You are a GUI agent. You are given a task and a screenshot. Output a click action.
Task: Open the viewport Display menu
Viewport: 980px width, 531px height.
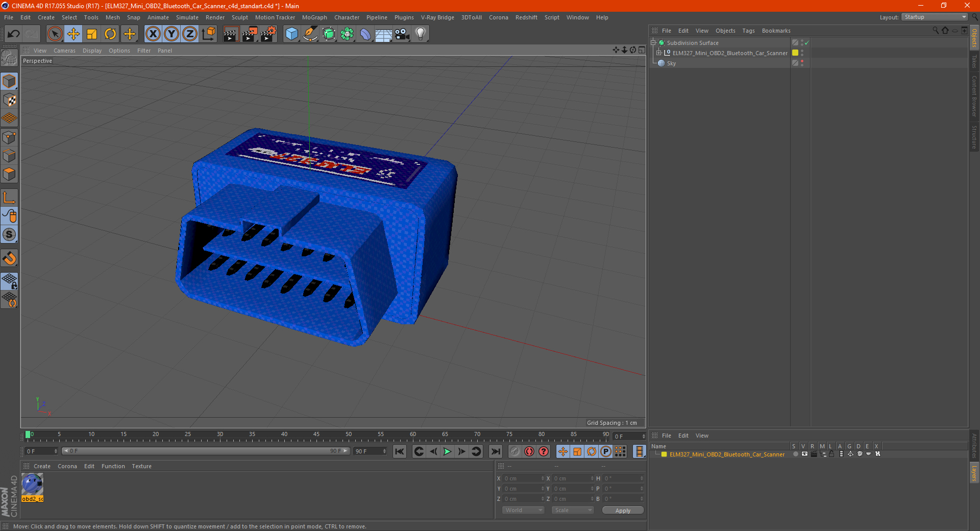point(92,51)
